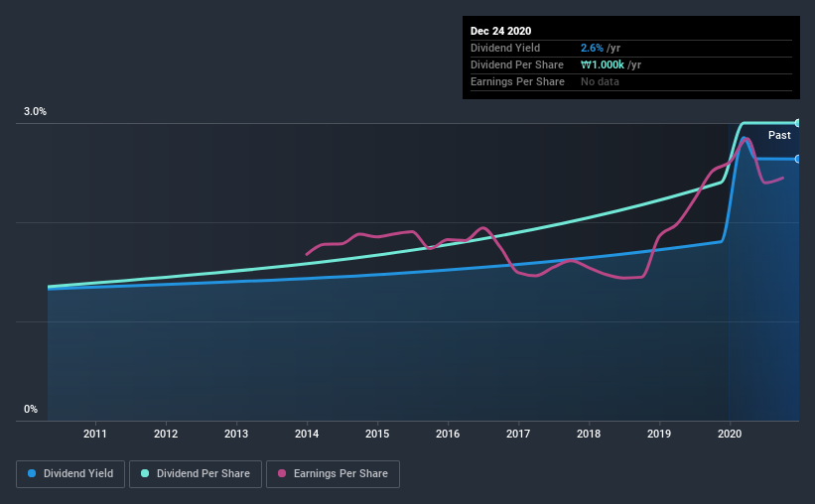Click the Past label in chart
This screenshot has height=504, width=815.
pyautogui.click(x=779, y=135)
